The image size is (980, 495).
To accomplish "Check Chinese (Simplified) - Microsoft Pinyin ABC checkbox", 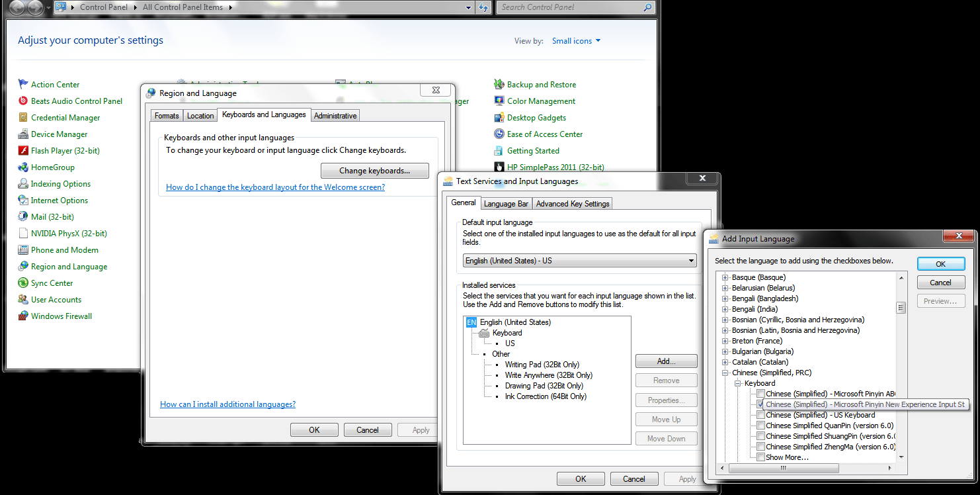I will (761, 394).
